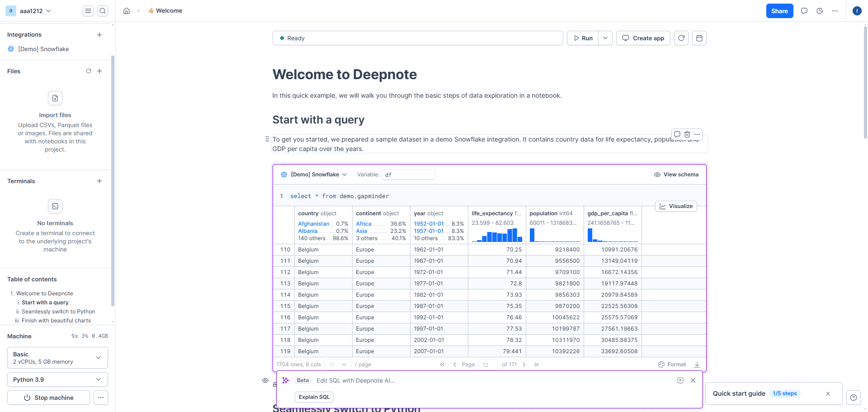Submit the AI prompt with arrow icon

pyautogui.click(x=680, y=380)
